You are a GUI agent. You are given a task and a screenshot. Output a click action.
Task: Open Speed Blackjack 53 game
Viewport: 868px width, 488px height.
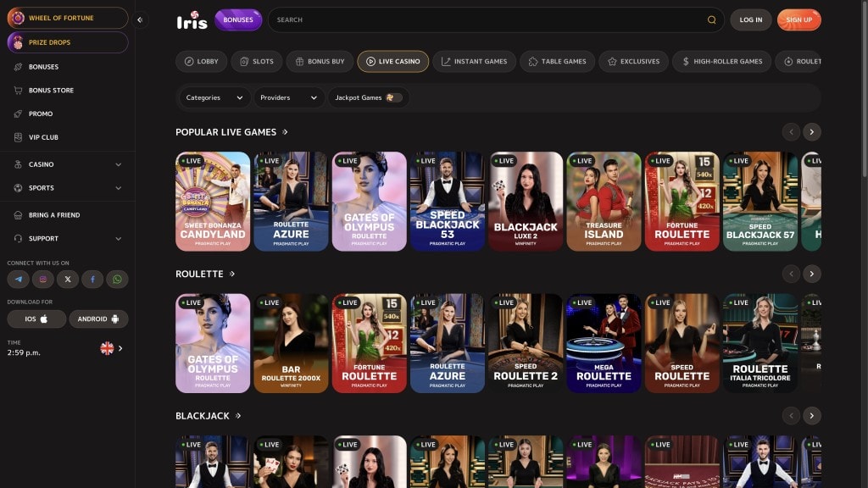448,202
